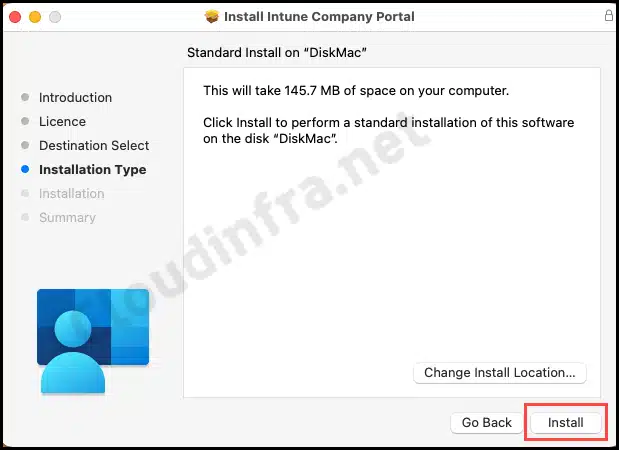Click the grey bullet beside Introduction
This screenshot has width=619, height=450.
25,97
